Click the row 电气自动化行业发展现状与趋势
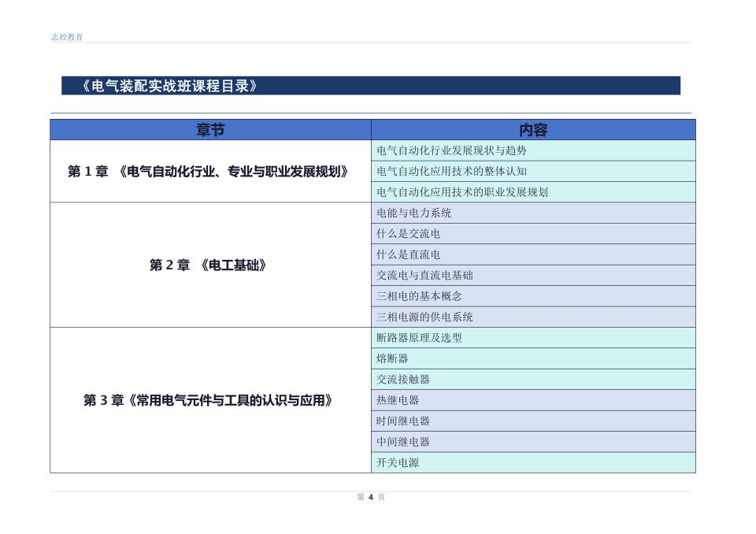The height and width of the screenshot is (534, 756). (533, 150)
